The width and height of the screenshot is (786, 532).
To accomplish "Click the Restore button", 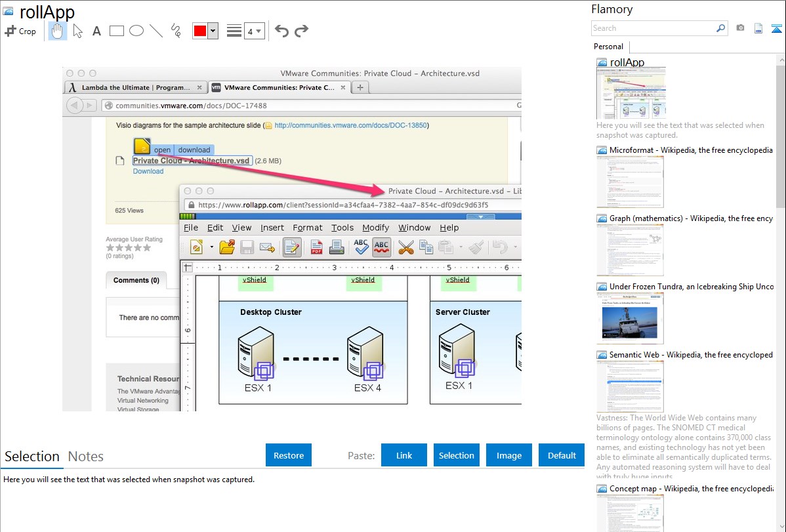I will tap(289, 455).
